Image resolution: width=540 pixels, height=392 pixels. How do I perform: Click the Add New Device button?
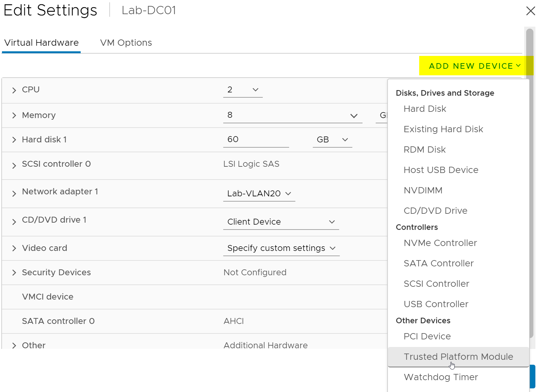pyautogui.click(x=474, y=66)
